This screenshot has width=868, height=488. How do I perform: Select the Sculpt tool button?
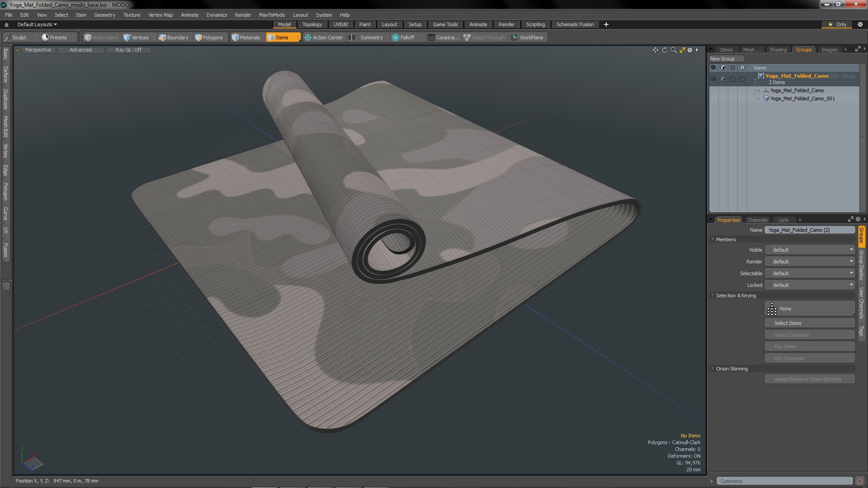pos(20,38)
